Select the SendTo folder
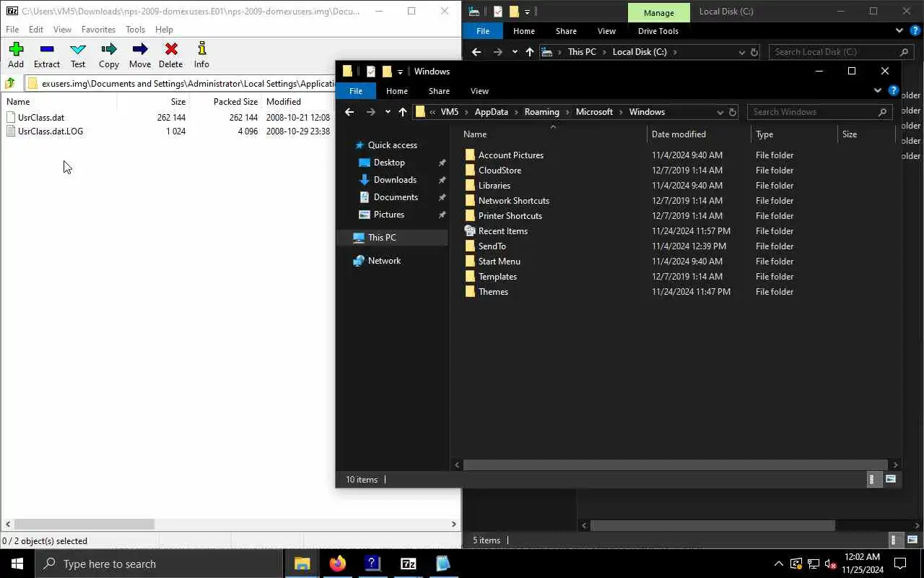924x578 pixels. [492, 246]
